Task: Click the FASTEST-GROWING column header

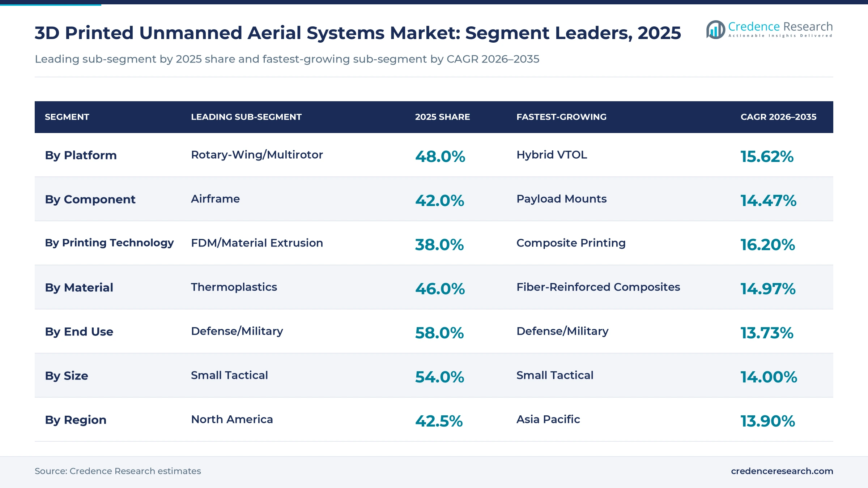Action: (561, 117)
